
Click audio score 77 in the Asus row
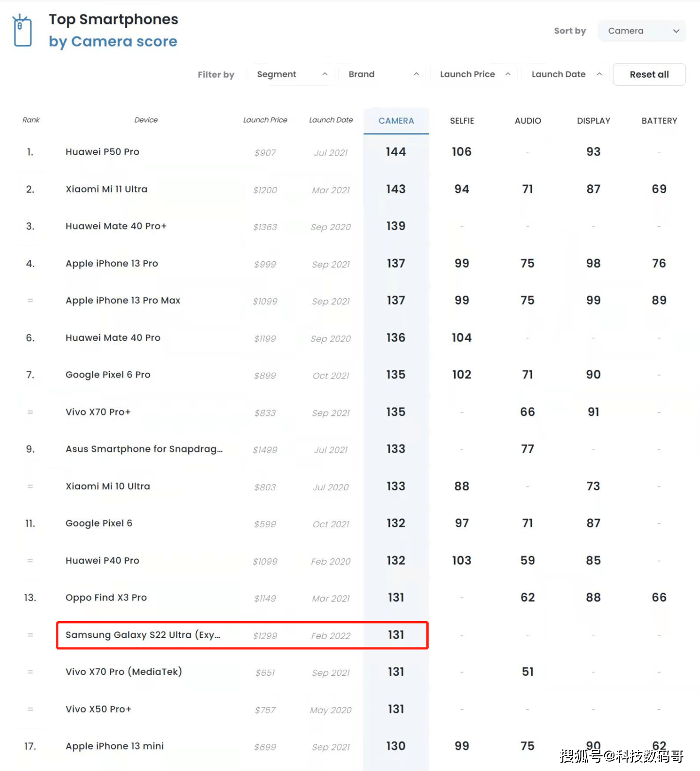pyautogui.click(x=527, y=449)
